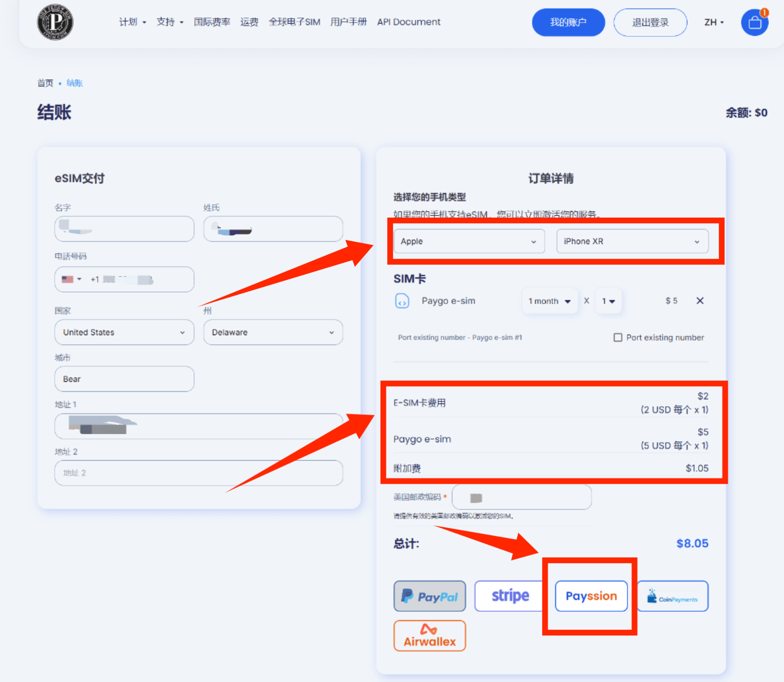Viewport: 784px width, 682px height.
Task: Open API Document in the navigation
Action: tap(409, 22)
